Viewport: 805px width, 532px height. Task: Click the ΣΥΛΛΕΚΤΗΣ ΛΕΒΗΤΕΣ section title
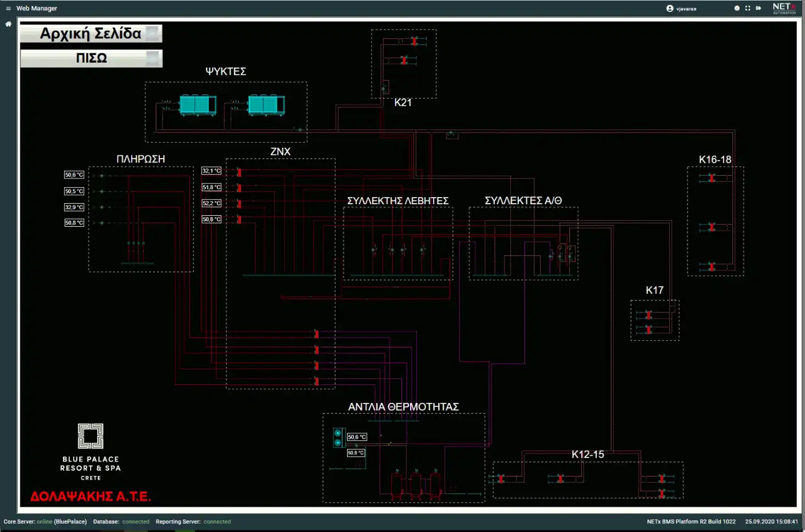click(x=398, y=201)
